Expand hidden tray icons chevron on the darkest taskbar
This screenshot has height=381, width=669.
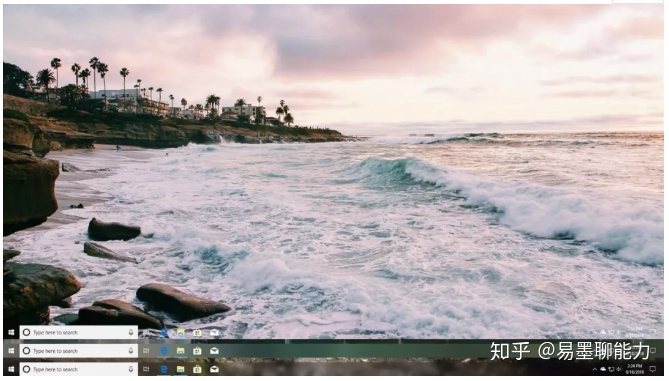595,369
